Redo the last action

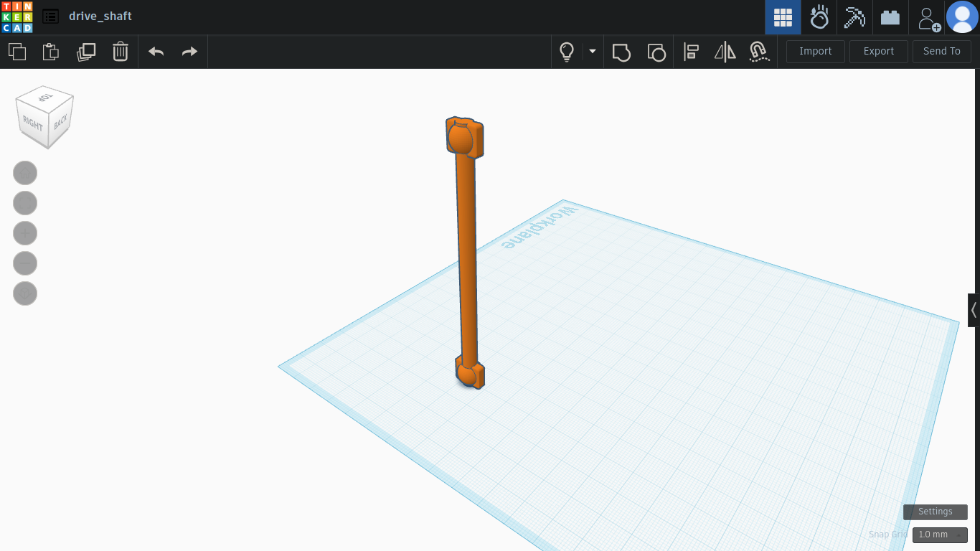[x=189, y=52]
